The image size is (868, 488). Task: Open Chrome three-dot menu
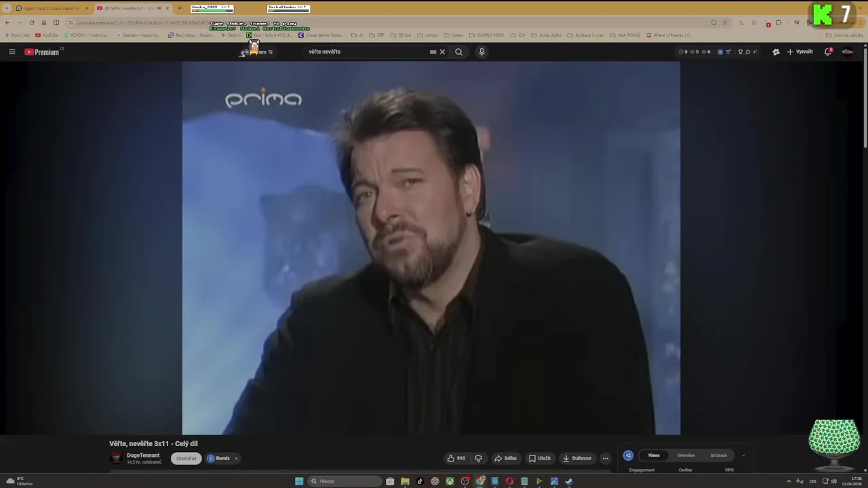point(860,22)
